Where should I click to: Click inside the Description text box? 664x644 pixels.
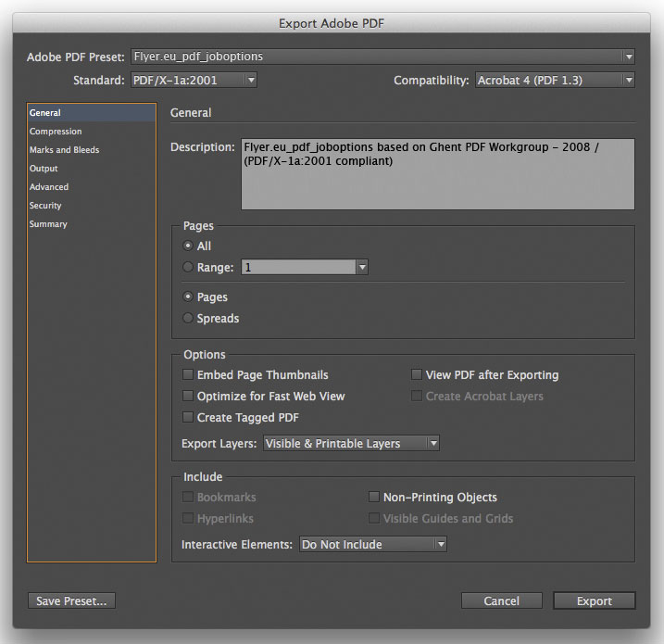pyautogui.click(x=438, y=174)
